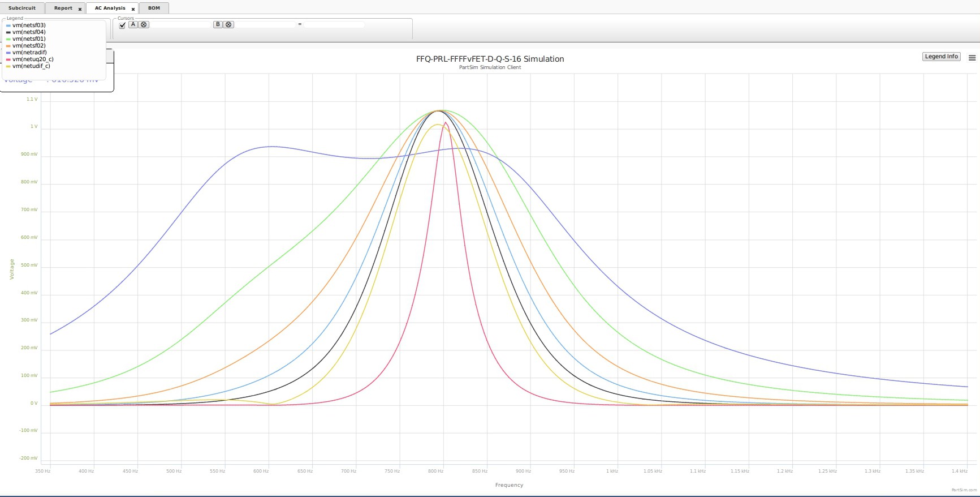Click the cursor B value field
This screenshot has width=980, height=497.
(x=266, y=24)
